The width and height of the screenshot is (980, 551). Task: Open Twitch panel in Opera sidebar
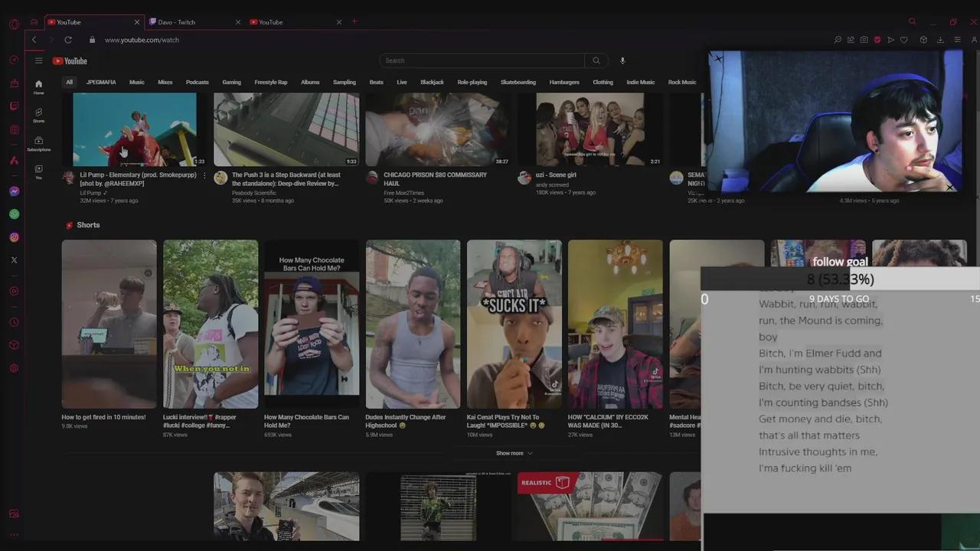[14, 106]
